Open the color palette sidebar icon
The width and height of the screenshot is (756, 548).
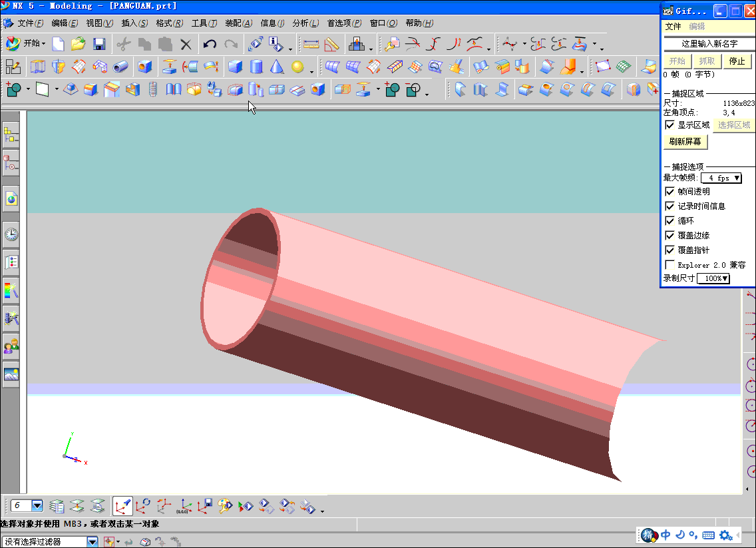click(x=11, y=290)
